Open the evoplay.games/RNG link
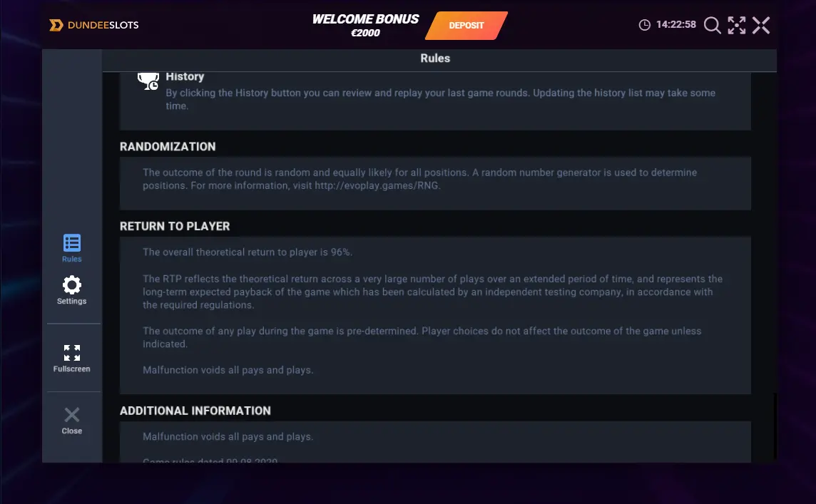 pyautogui.click(x=377, y=185)
